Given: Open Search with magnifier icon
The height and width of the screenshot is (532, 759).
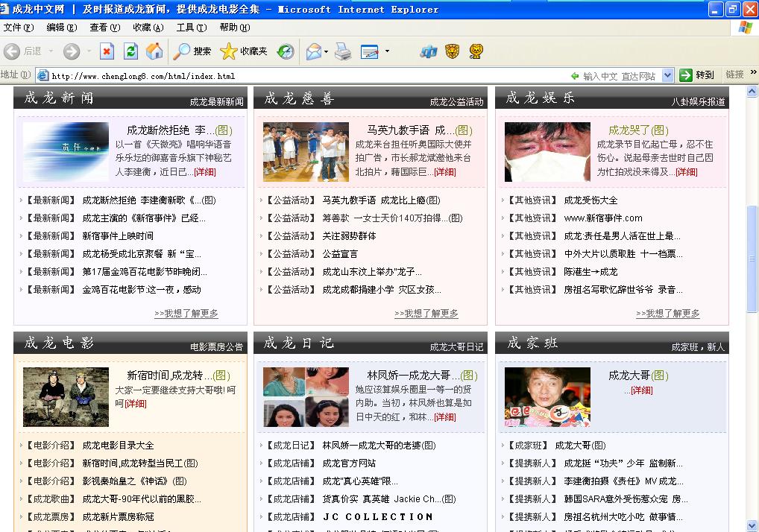Looking at the screenshot, I should point(192,51).
